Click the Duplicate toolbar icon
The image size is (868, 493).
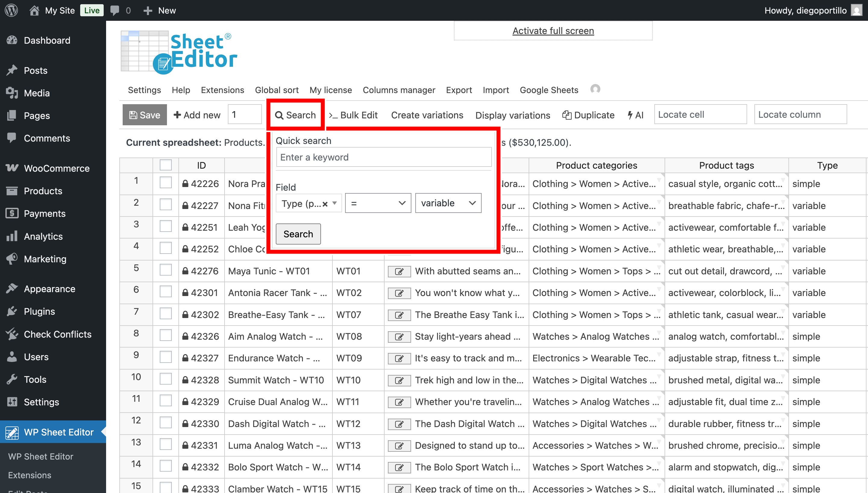pyautogui.click(x=567, y=115)
